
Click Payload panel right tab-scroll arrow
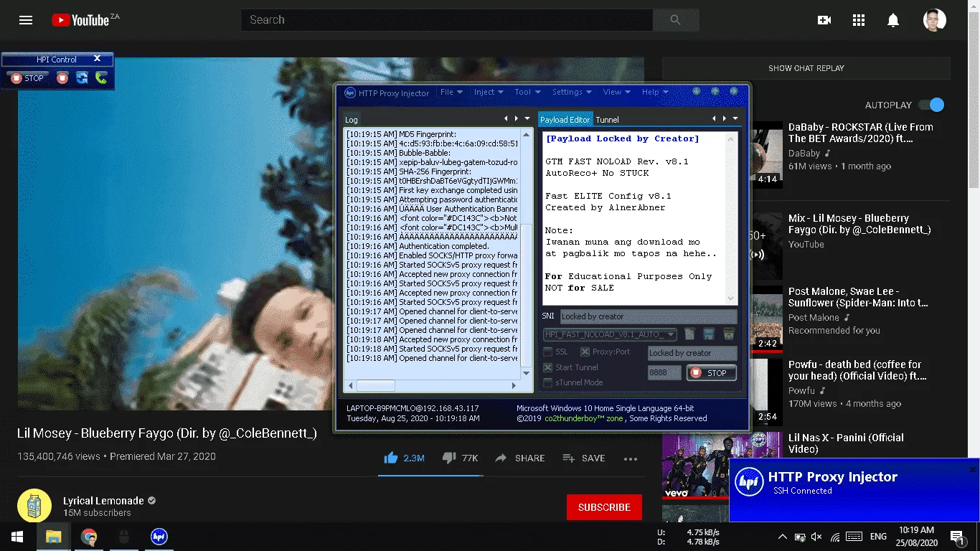coord(724,118)
